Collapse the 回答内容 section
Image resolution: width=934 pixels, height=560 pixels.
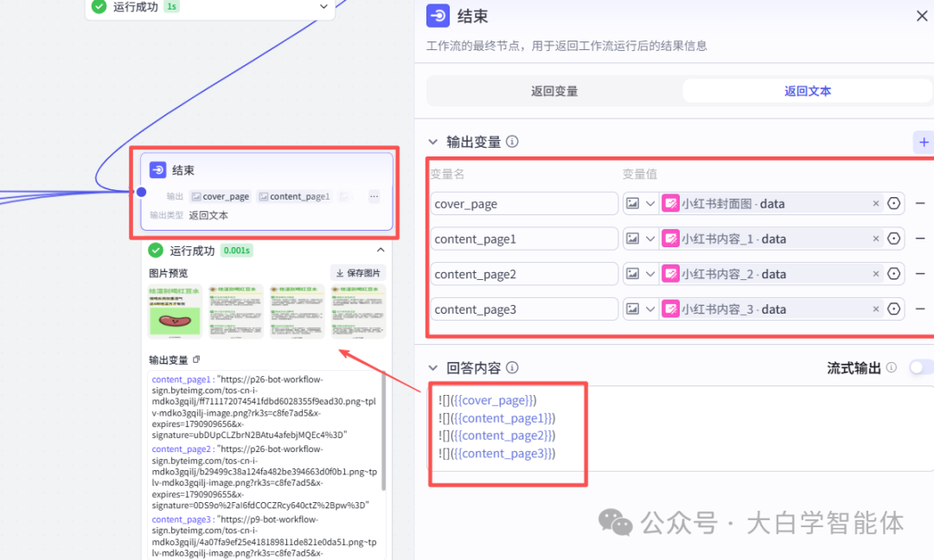tap(433, 368)
